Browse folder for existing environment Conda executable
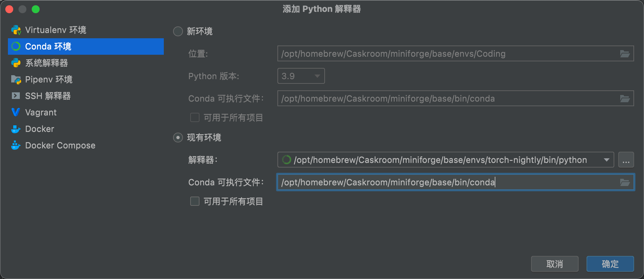The height and width of the screenshot is (279, 644). 625,182
